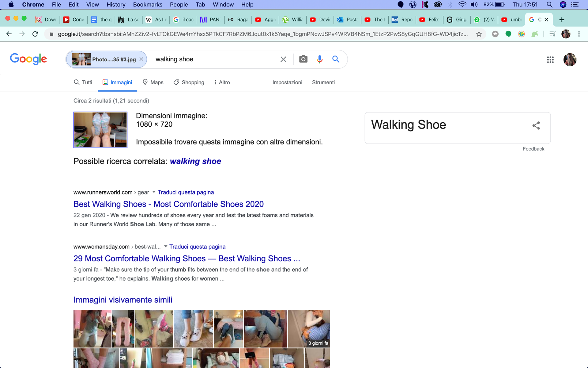Open the Chrome three-dot menu
Screen dimensions: 588x368
point(579,34)
